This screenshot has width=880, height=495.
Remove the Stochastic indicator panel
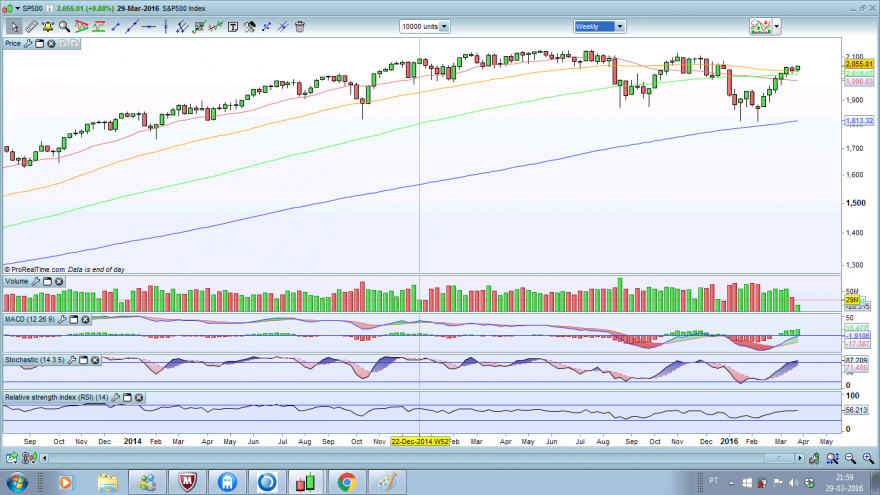coord(95,360)
